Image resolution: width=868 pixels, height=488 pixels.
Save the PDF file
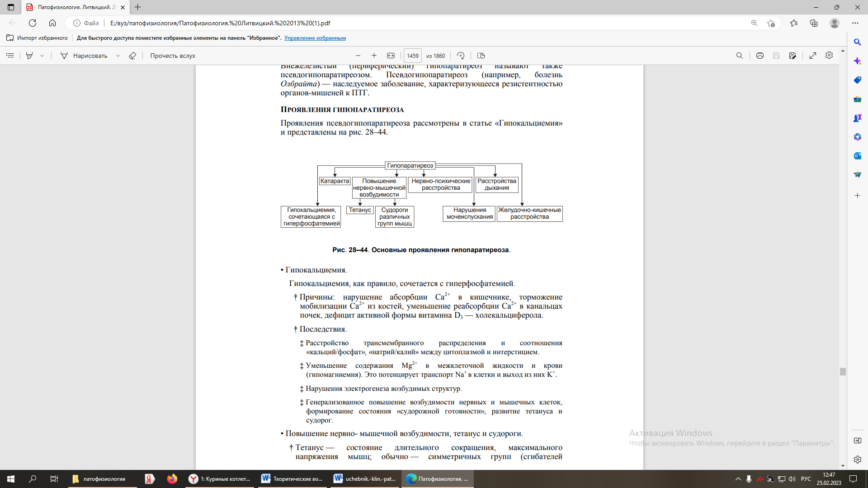click(x=776, y=56)
